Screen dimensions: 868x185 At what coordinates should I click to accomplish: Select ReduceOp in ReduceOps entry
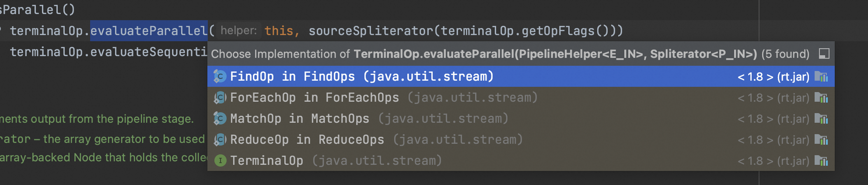(376, 140)
